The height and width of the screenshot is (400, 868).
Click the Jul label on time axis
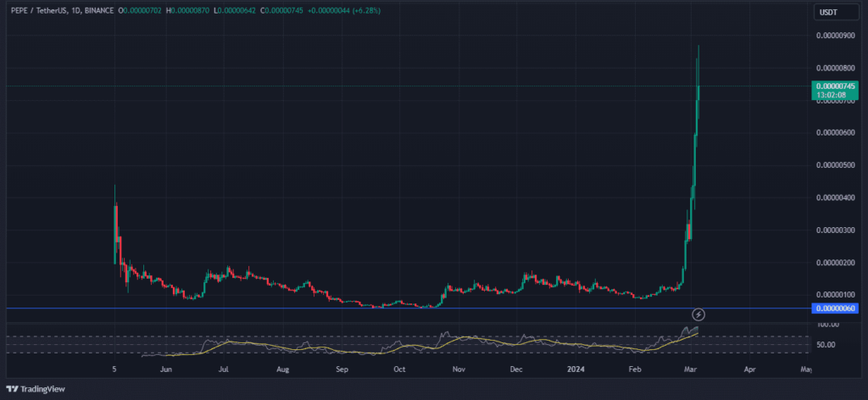point(224,370)
